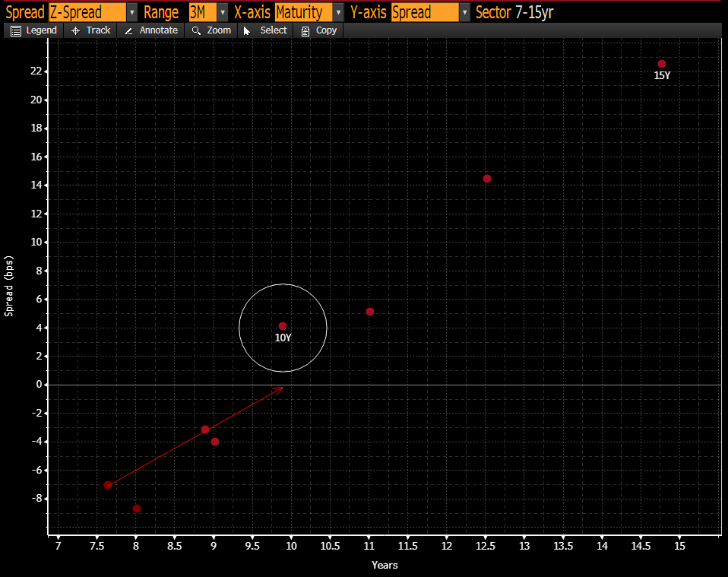Click the data point near 12.5 years

pyautogui.click(x=486, y=179)
